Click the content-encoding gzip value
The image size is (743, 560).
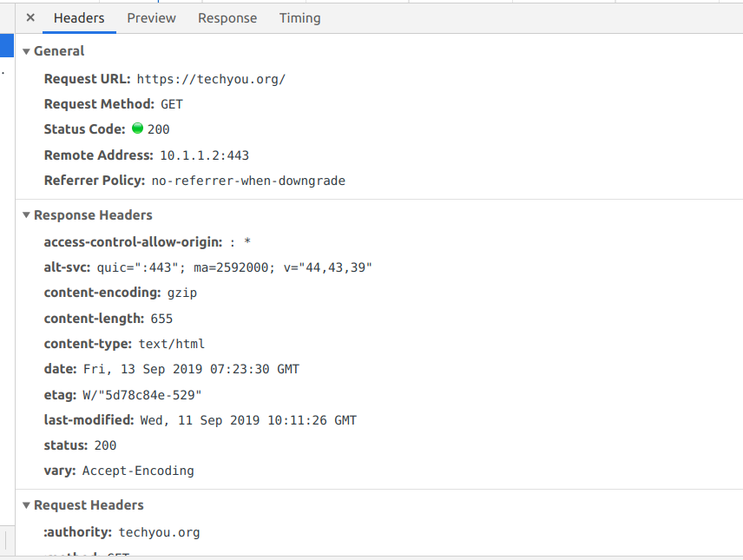click(x=182, y=293)
